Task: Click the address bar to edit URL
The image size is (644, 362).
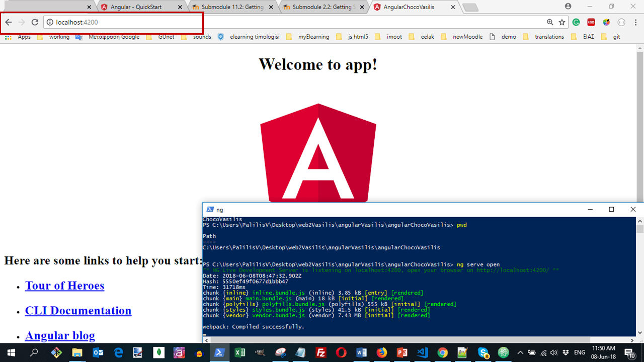Action: [x=126, y=23]
